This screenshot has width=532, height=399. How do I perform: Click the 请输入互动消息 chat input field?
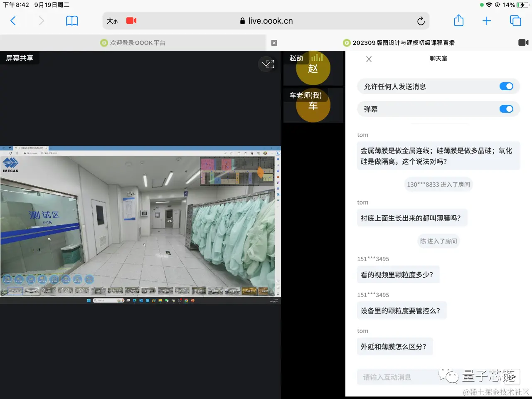(x=399, y=377)
